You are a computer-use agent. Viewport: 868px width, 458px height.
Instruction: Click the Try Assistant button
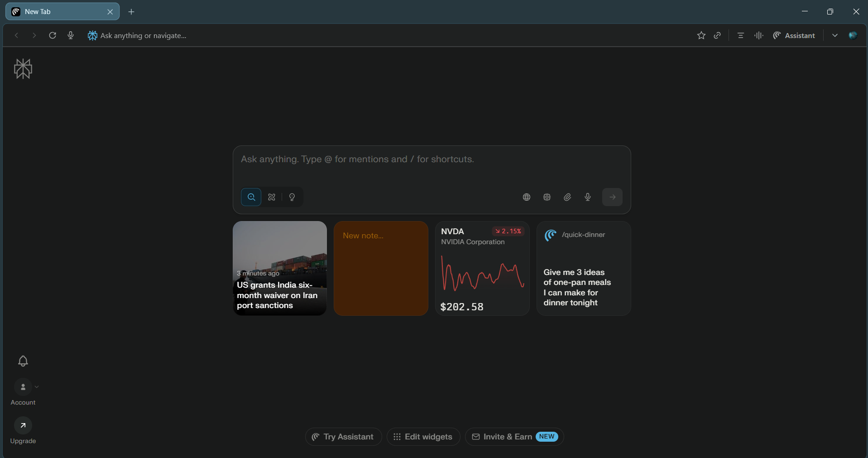(343, 436)
